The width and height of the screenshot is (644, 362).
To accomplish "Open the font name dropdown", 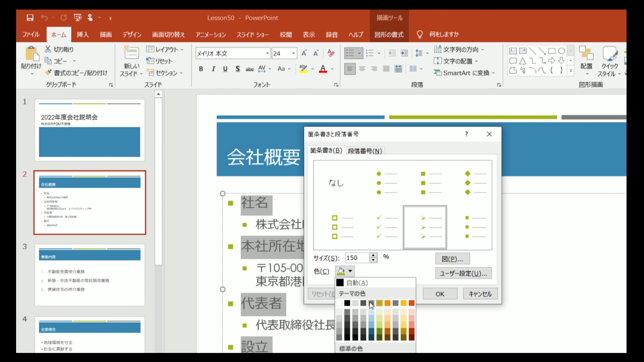I will 267,53.
